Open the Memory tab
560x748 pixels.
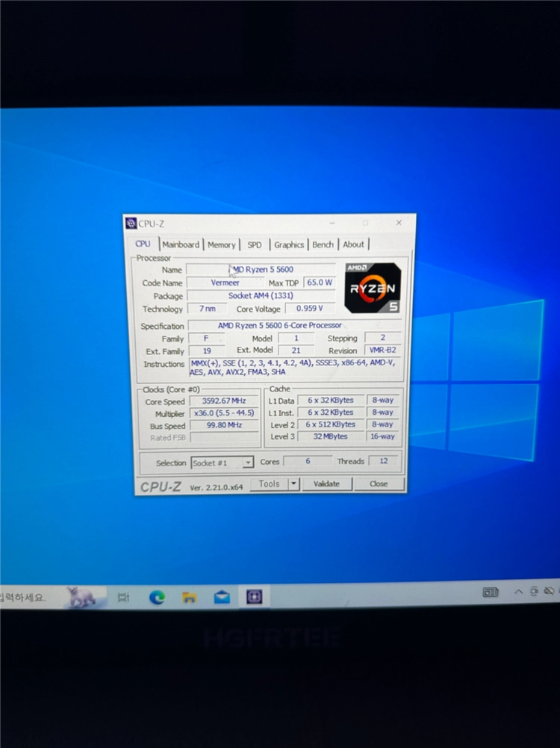(222, 244)
